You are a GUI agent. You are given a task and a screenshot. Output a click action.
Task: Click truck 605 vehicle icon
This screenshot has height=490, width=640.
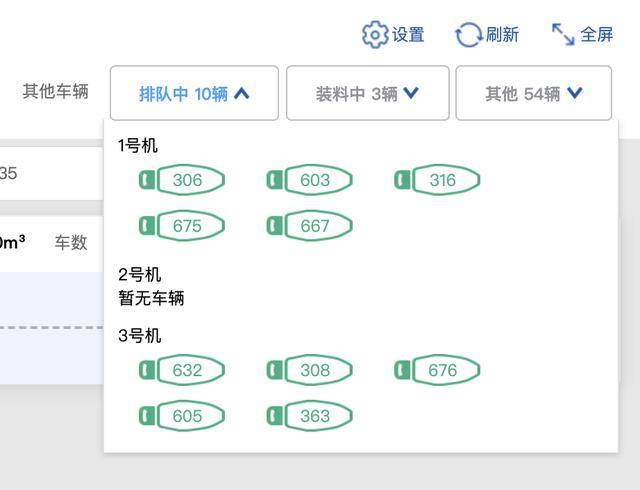click(x=182, y=416)
